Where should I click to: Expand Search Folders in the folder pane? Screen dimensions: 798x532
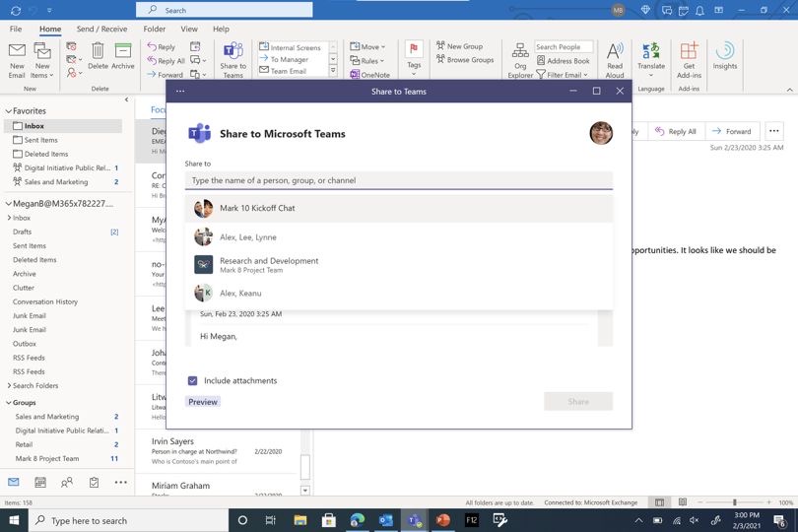[9, 385]
